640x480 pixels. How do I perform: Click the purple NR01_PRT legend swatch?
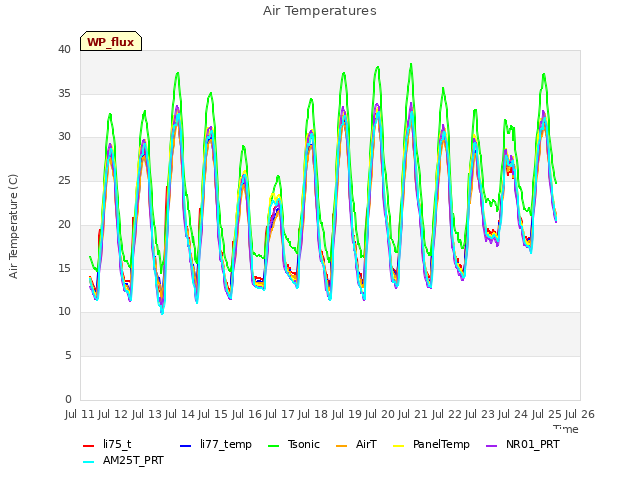point(492,445)
